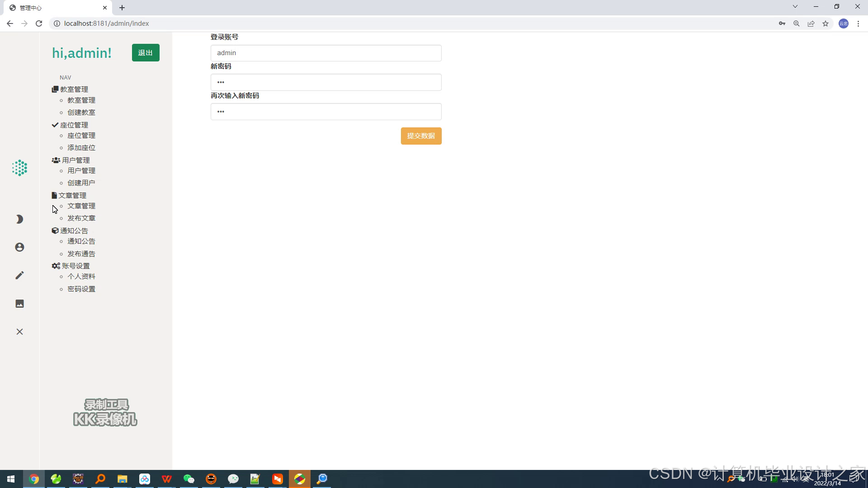The height and width of the screenshot is (488, 868).
Task: Focus the 新密码 password field
Action: pyautogui.click(x=326, y=82)
